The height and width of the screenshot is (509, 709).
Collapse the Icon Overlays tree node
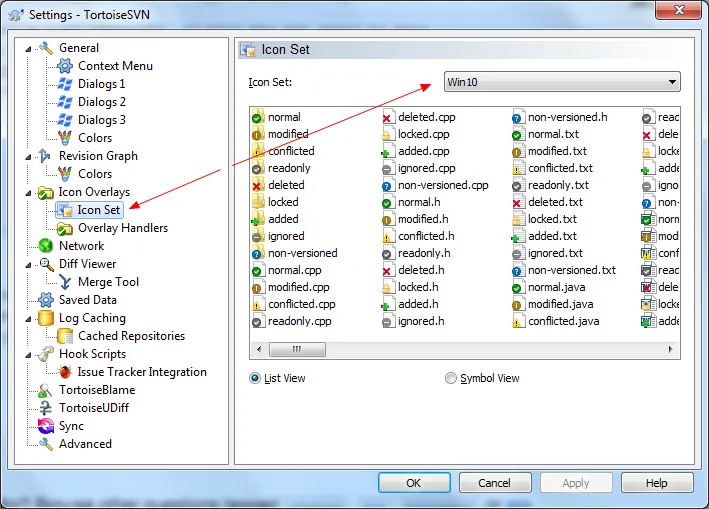point(28,193)
